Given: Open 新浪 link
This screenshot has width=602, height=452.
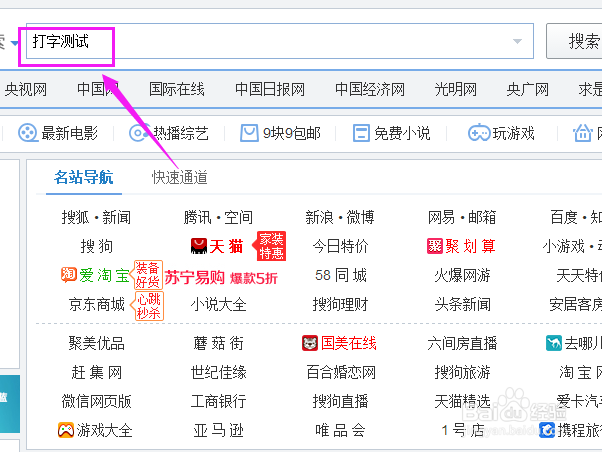Looking at the screenshot, I should coord(319,217).
